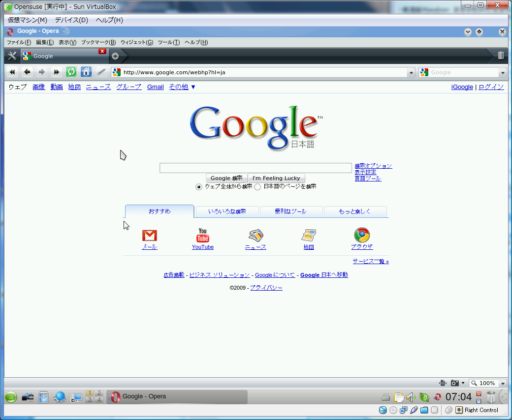Screen dimensions: 512x420
Task: Click the camera icon in Opera status bar
Action: pos(454,383)
